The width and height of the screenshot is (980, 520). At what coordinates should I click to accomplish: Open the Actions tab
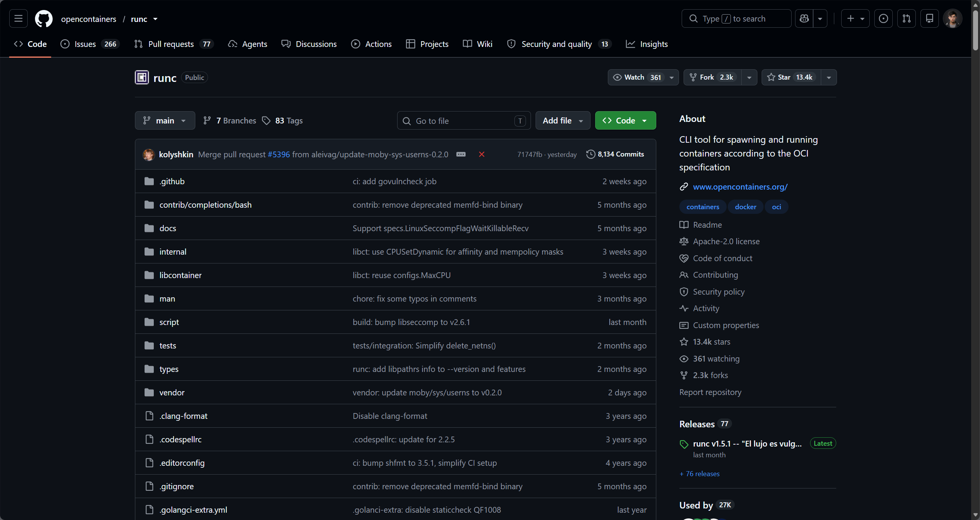(x=371, y=44)
